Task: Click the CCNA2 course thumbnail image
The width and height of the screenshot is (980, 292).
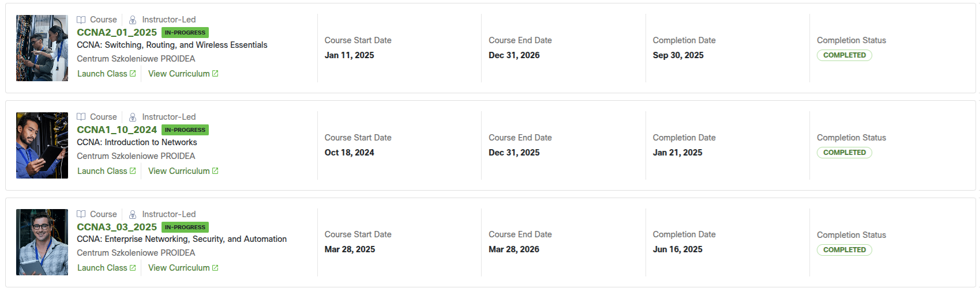Action: pos(42,48)
